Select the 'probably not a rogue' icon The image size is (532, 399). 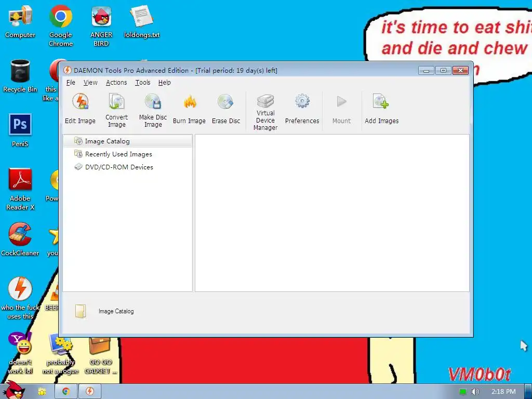tap(61, 353)
